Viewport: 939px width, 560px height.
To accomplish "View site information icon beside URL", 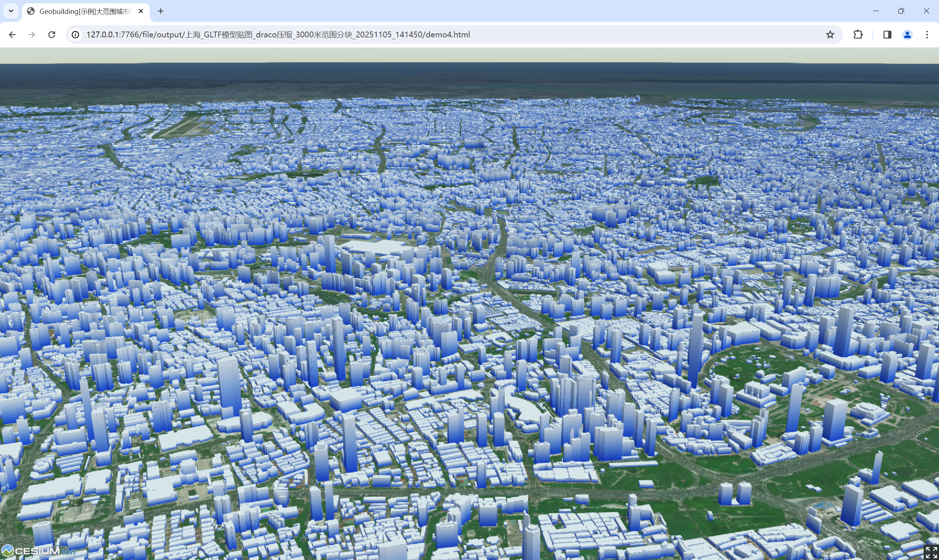I will tap(76, 35).
